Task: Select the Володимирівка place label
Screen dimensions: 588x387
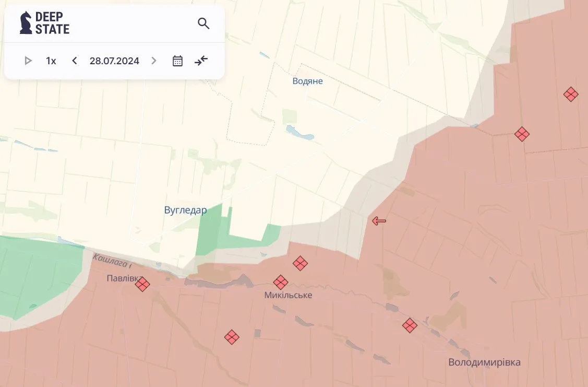Action: [x=484, y=362]
